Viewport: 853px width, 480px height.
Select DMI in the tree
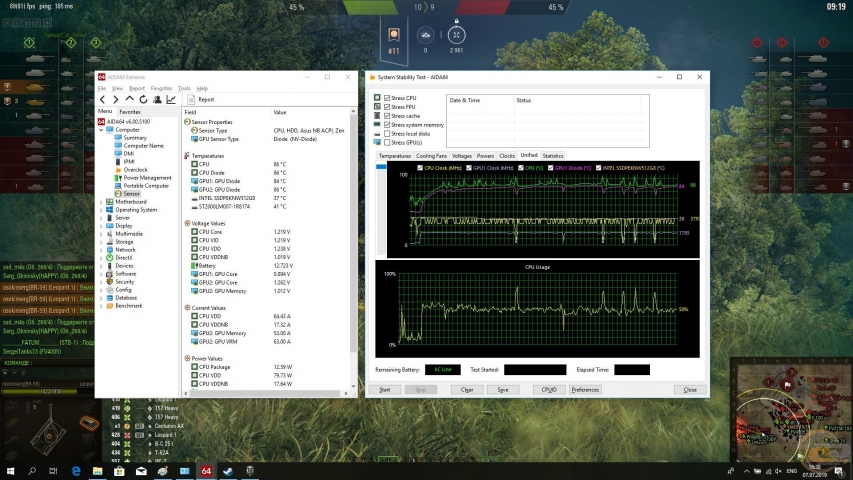tap(128, 153)
